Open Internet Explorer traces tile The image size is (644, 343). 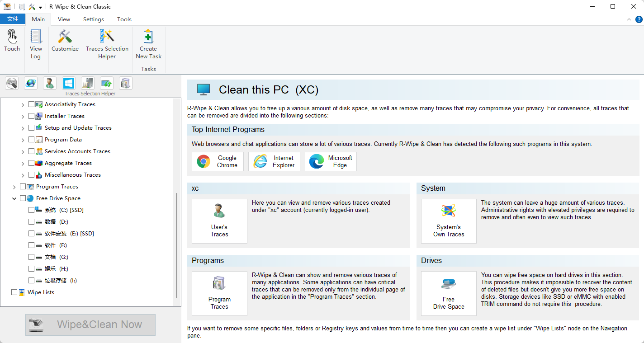(x=274, y=161)
